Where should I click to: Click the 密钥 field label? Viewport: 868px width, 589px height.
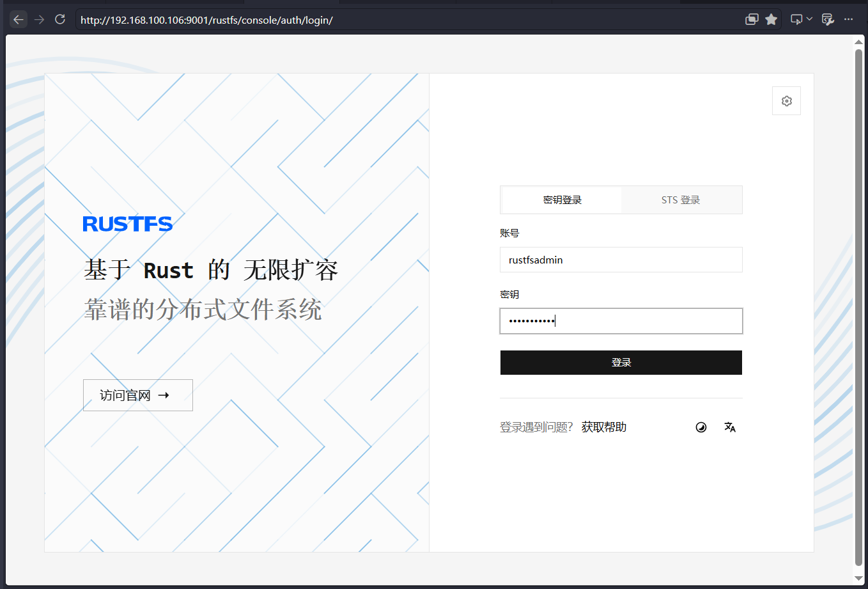[509, 295]
